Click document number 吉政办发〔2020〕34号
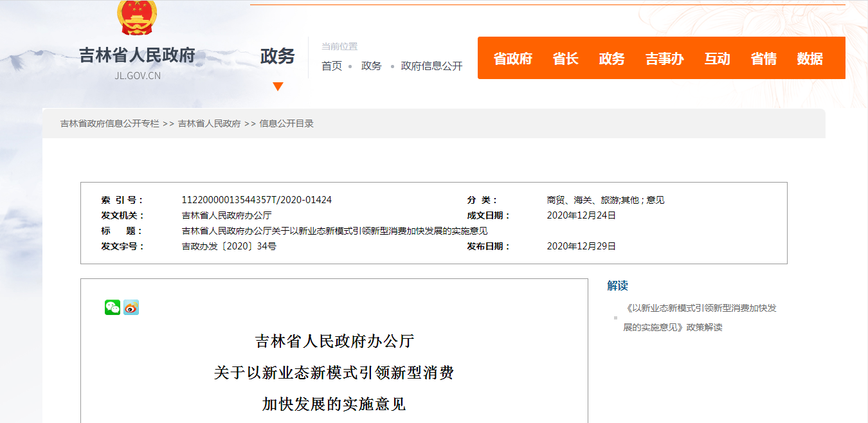This screenshot has width=868, height=423. point(230,246)
